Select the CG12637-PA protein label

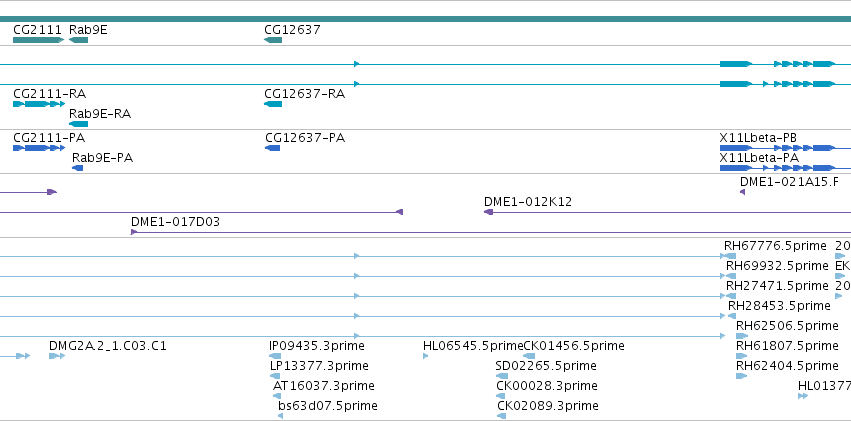click(x=305, y=138)
